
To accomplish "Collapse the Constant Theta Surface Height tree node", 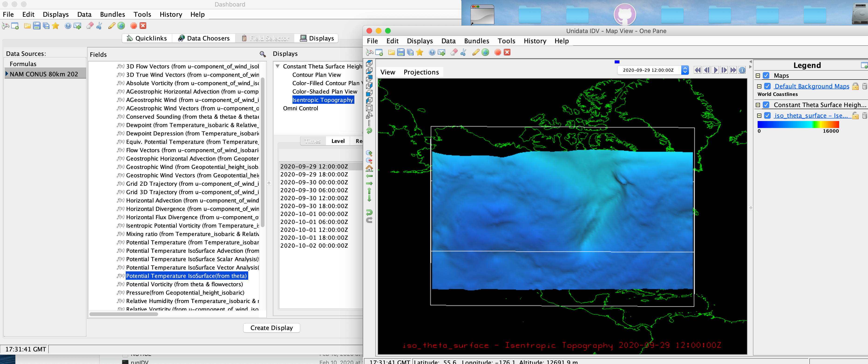I will pos(277,66).
